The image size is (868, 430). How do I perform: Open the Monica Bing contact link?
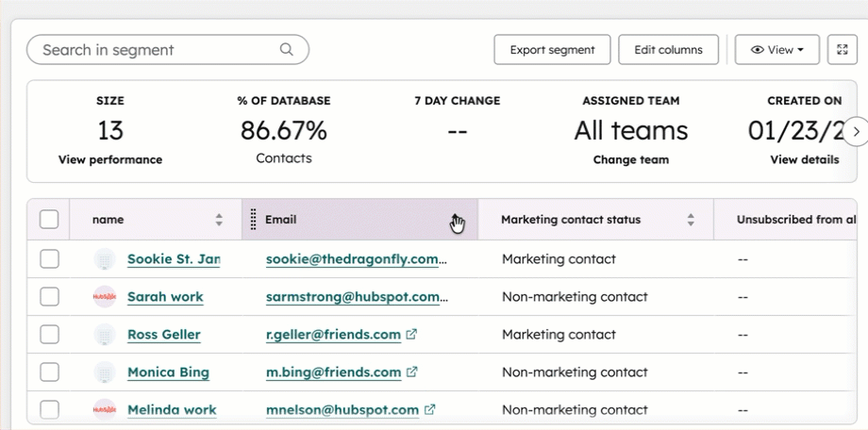pyautogui.click(x=168, y=372)
